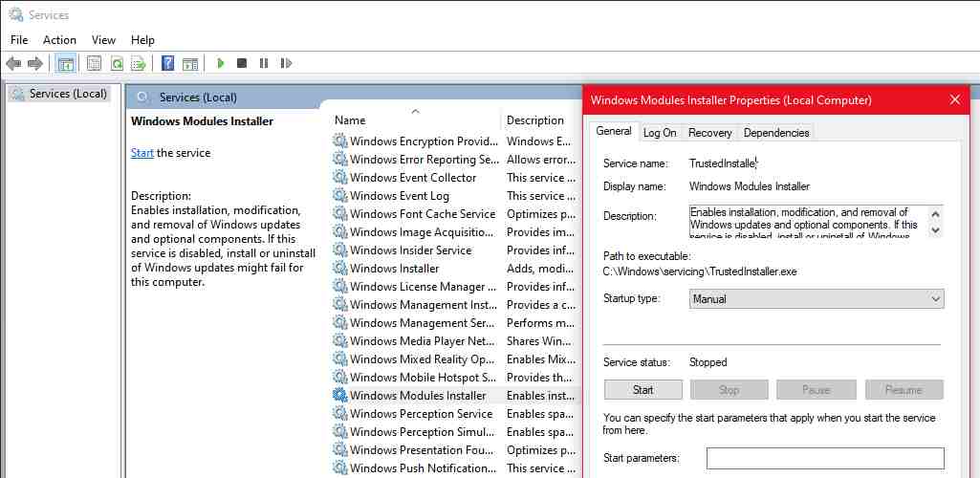Click the greyed-out Pause button
This screenshot has width=980, height=478.
point(816,390)
